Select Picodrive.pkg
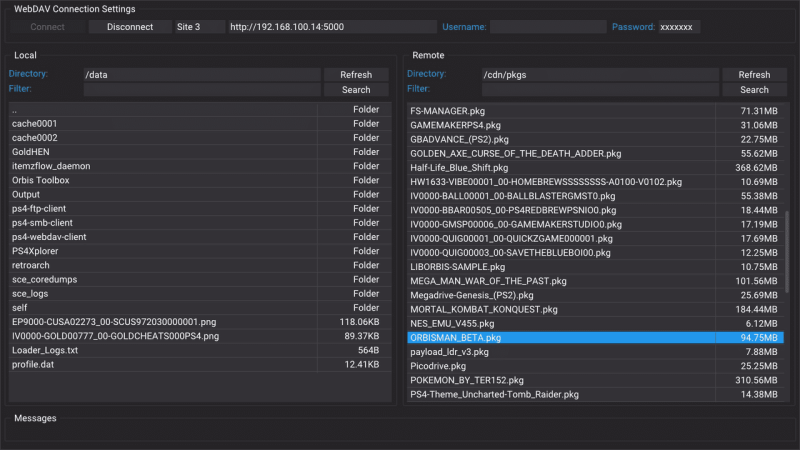The width and height of the screenshot is (800, 450). pos(595,366)
